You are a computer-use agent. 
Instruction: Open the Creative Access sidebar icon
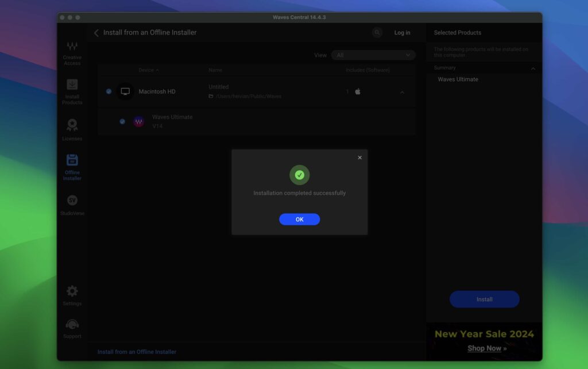coord(72,48)
